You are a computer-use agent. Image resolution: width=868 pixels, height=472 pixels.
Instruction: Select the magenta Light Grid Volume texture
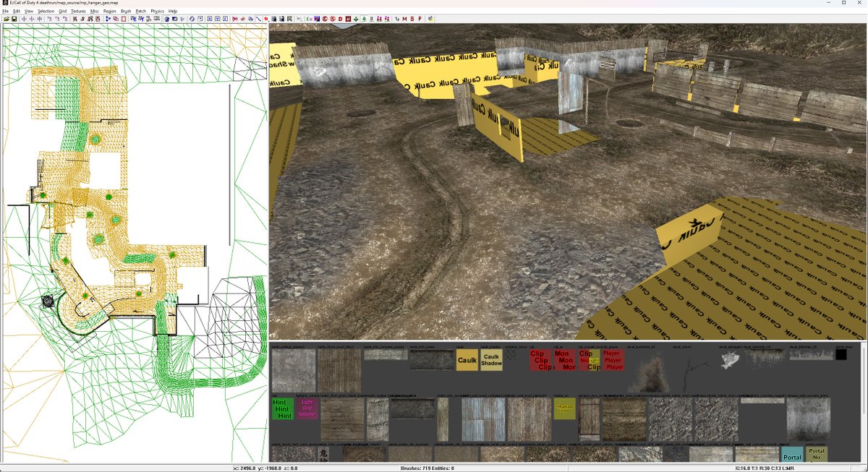[307, 408]
